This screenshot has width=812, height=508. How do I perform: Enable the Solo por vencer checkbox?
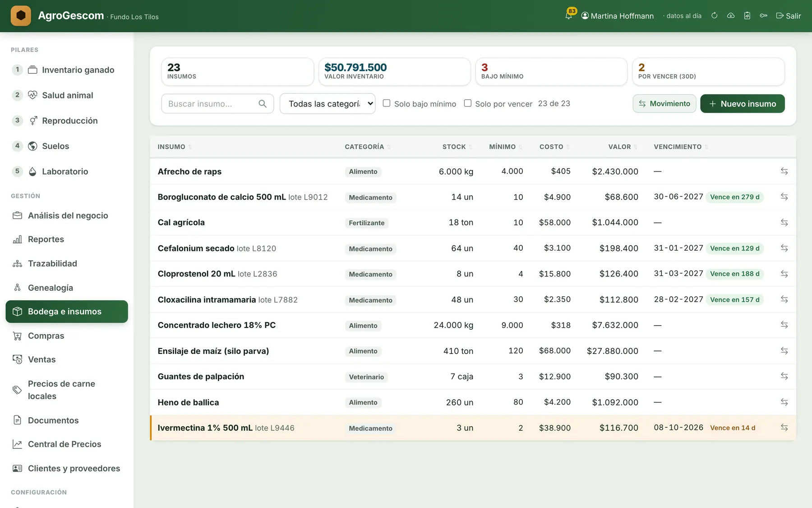468,103
